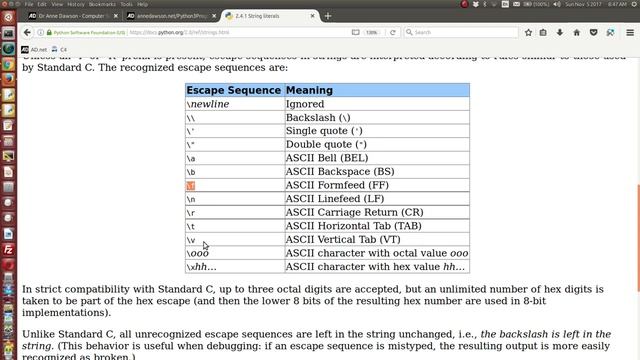Click the red circular tray indicator icon
640x360 pixels.
(464, 4)
